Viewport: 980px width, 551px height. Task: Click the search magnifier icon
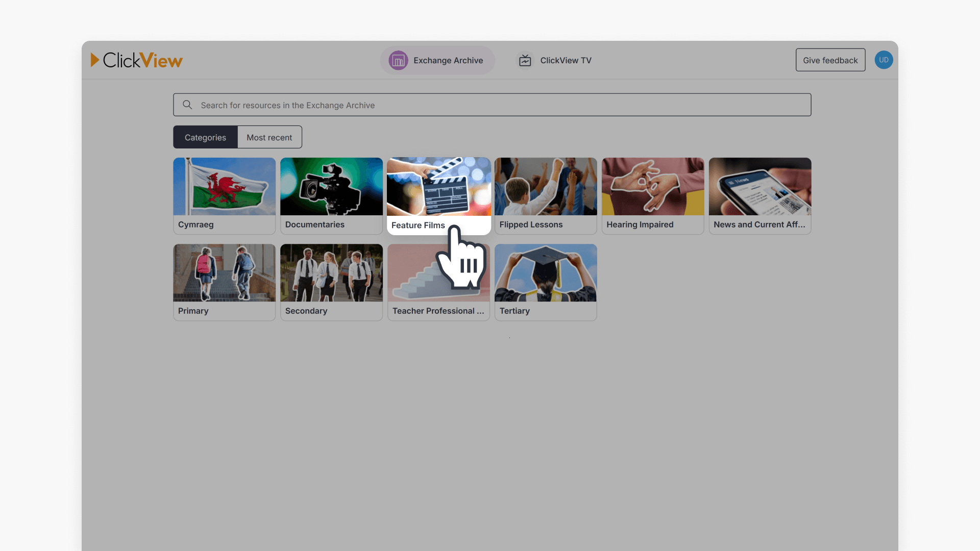point(187,105)
